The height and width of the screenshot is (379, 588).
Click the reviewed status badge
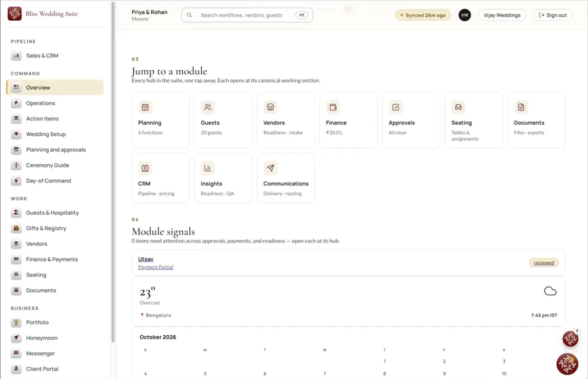(544, 263)
